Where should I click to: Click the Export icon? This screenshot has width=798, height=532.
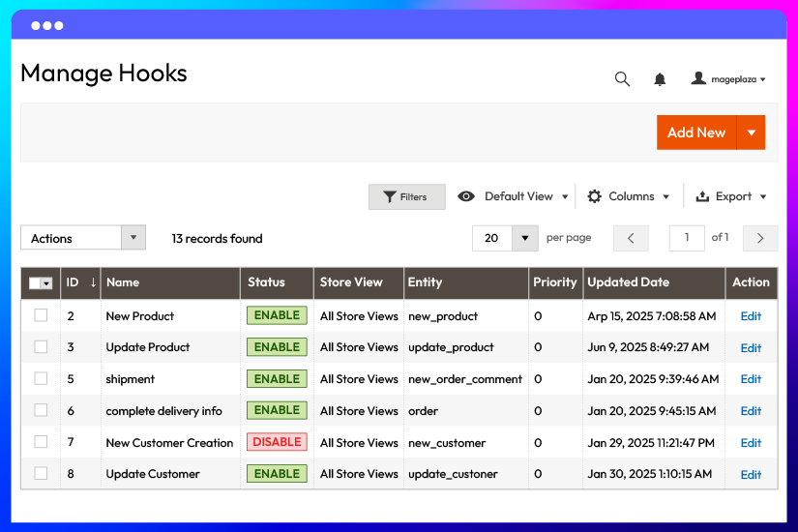point(703,196)
